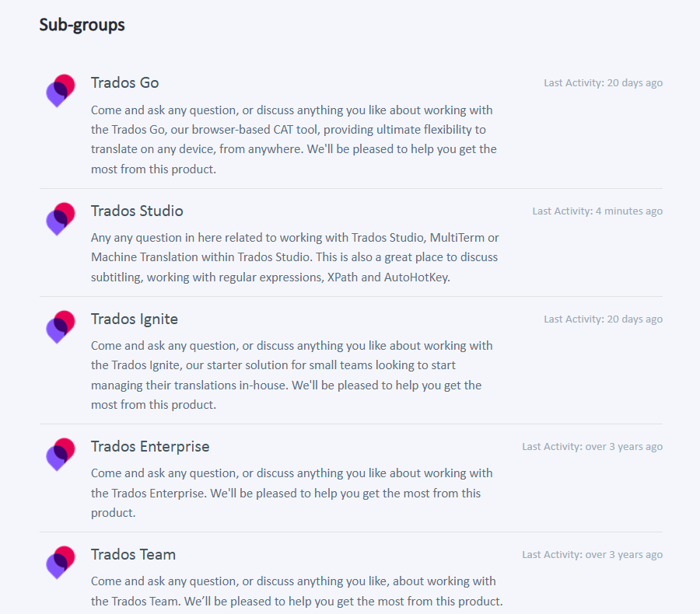Click Trados Ignite last activity timestamp
The height and width of the screenshot is (614, 700).
[x=603, y=319]
